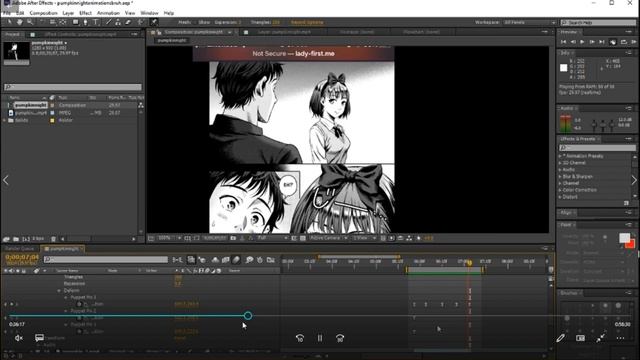640x360 pixels.
Task: Select the Solids folder in project list
Action: tap(22, 120)
